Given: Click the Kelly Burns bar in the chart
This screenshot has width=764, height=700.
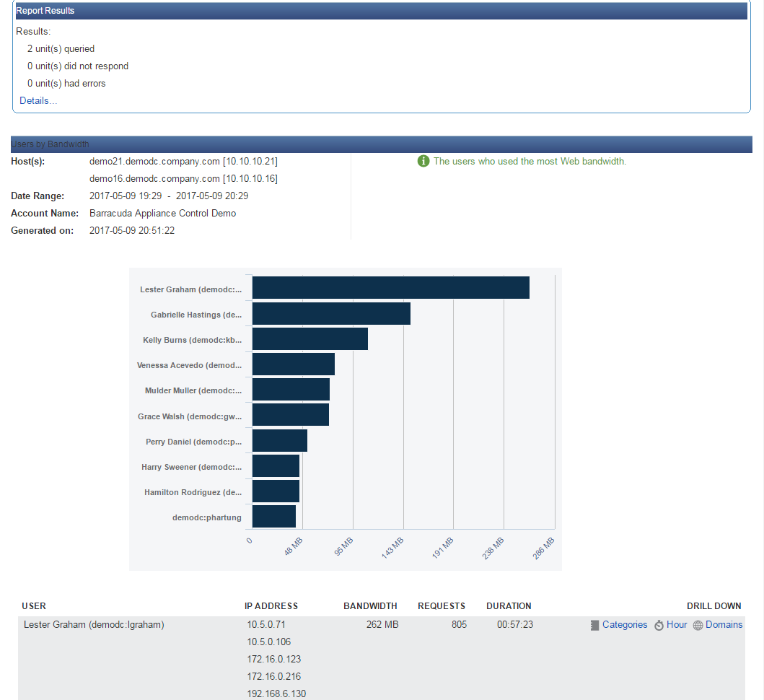Looking at the screenshot, I should 310,338.
